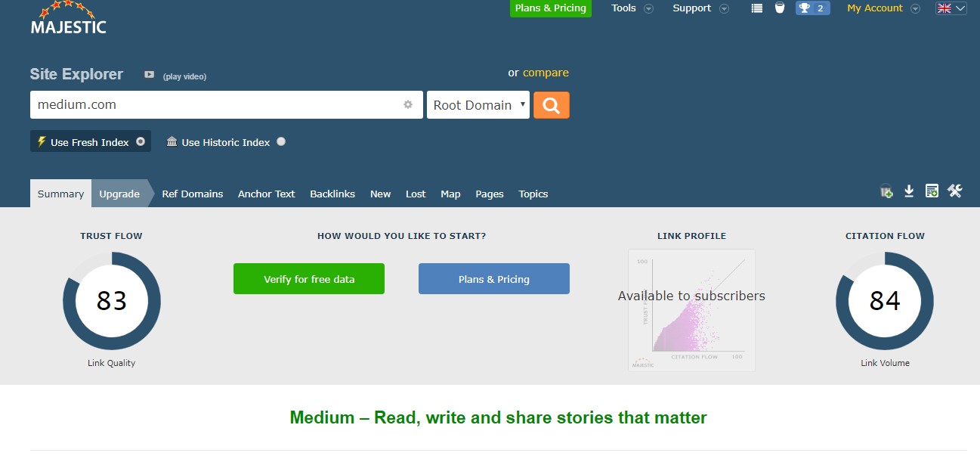Click the blue Plans & Pricing button
Image resolution: width=980 pixels, height=456 pixels.
(x=494, y=279)
